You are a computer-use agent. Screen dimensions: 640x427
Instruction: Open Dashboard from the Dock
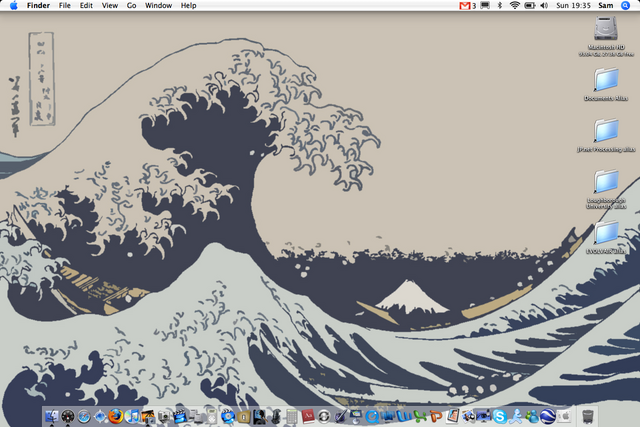[68, 416]
